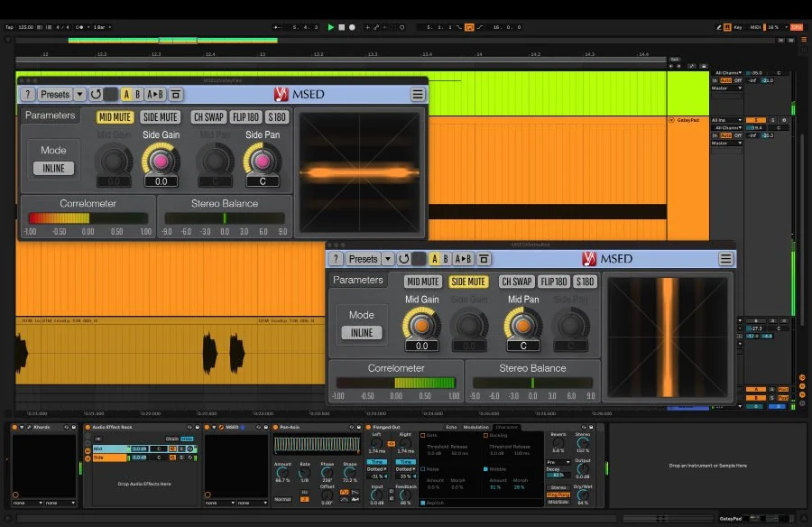Switch to the Echo tab in Flanged Out
Screen dimensions: 812x527
tap(451, 427)
